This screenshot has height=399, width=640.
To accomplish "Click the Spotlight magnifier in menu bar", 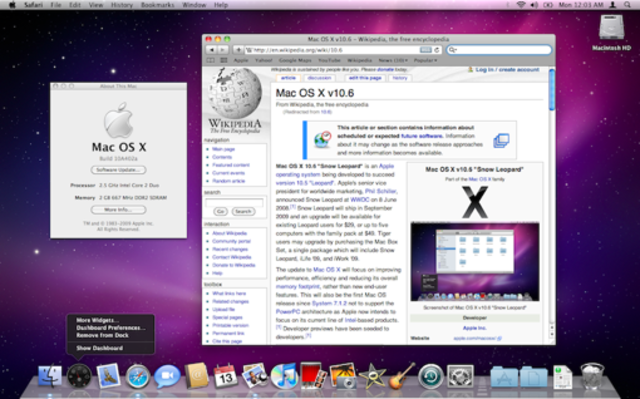I will 627,5.
